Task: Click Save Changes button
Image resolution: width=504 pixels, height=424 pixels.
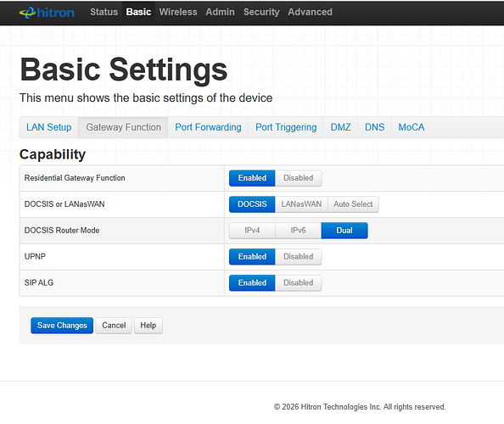Action: point(62,326)
